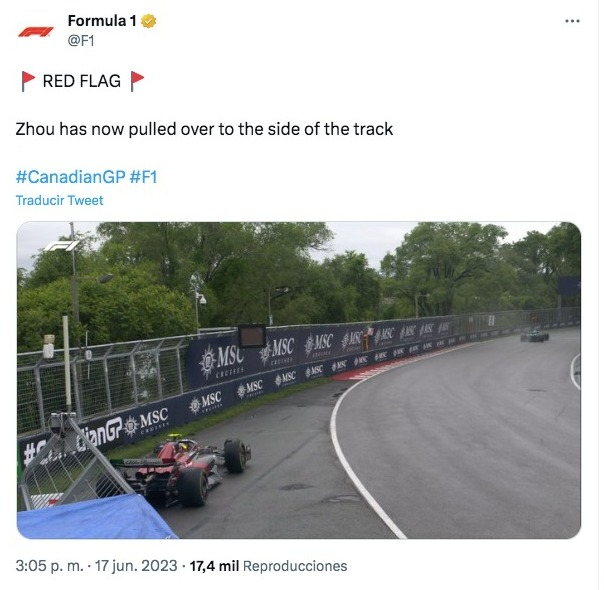This screenshot has width=604, height=590.
Task: Click the Zhou pulled over tweet sentence
Action: pos(204,129)
